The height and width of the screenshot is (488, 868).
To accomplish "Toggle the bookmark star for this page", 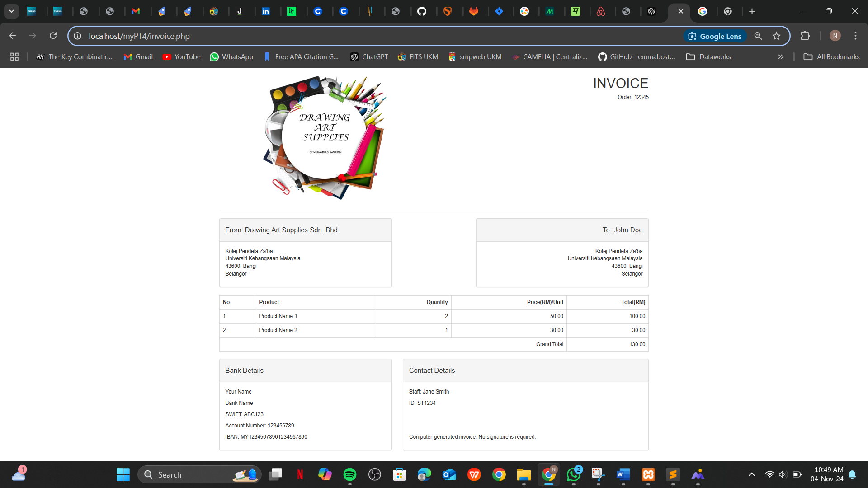I will 777,36.
